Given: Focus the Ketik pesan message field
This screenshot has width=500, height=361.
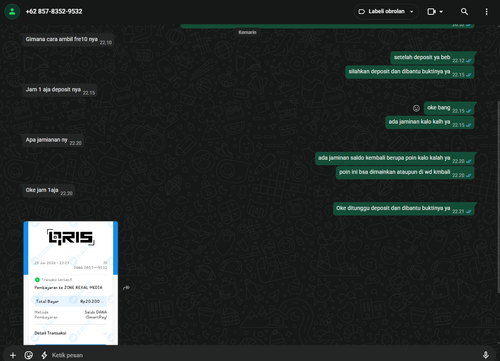Looking at the screenshot, I should click(x=263, y=355).
